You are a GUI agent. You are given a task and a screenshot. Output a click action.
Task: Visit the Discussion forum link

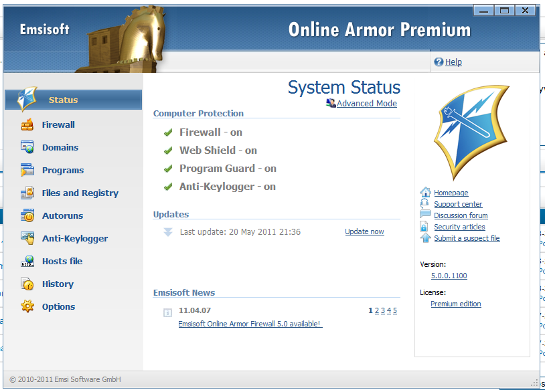(461, 215)
